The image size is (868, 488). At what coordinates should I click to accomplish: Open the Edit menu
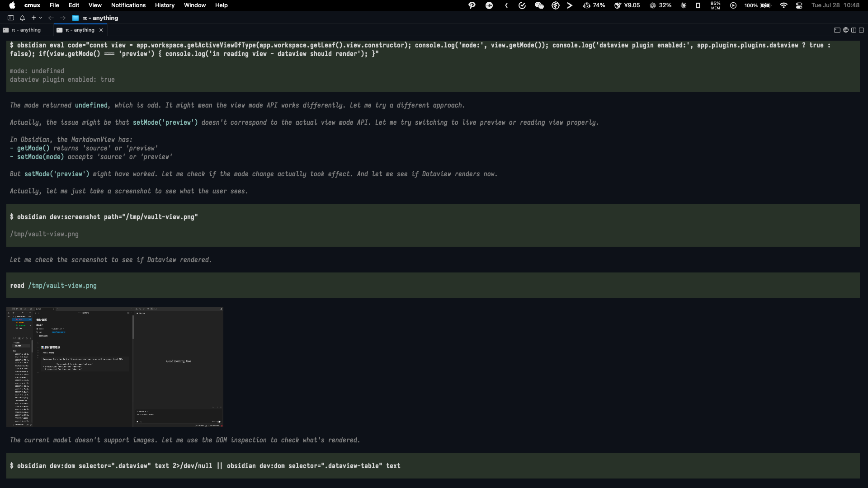pos(74,5)
